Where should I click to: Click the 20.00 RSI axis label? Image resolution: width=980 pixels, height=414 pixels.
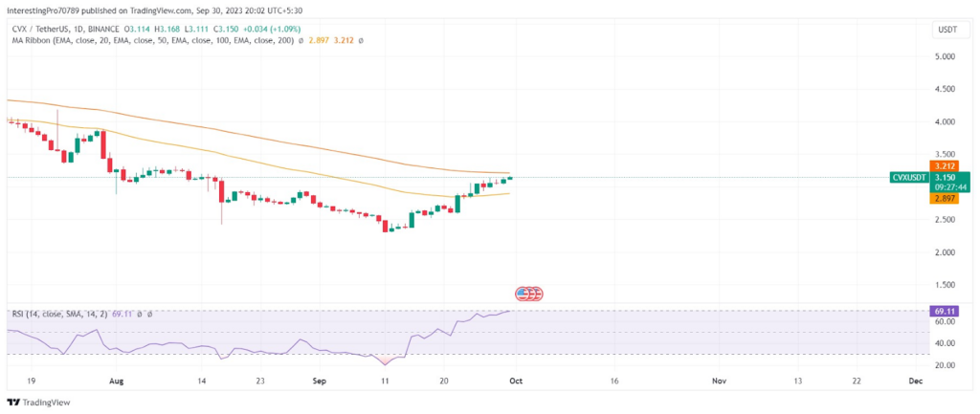[x=943, y=365]
